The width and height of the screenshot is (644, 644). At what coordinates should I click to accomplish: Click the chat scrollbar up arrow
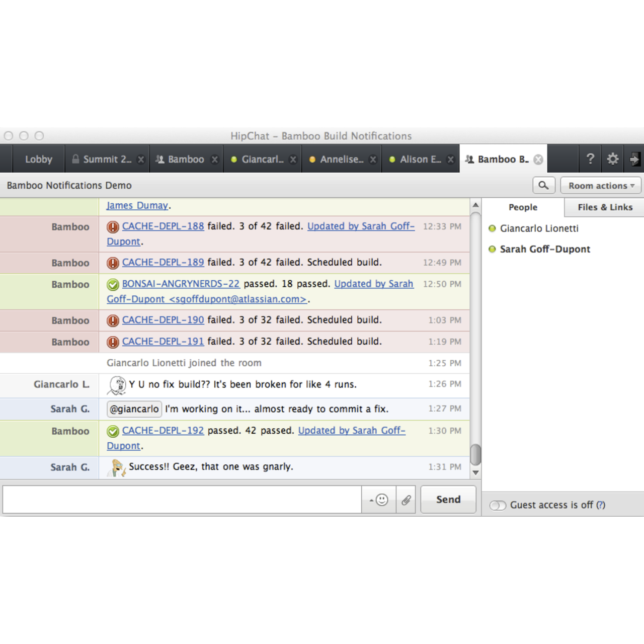(x=475, y=205)
